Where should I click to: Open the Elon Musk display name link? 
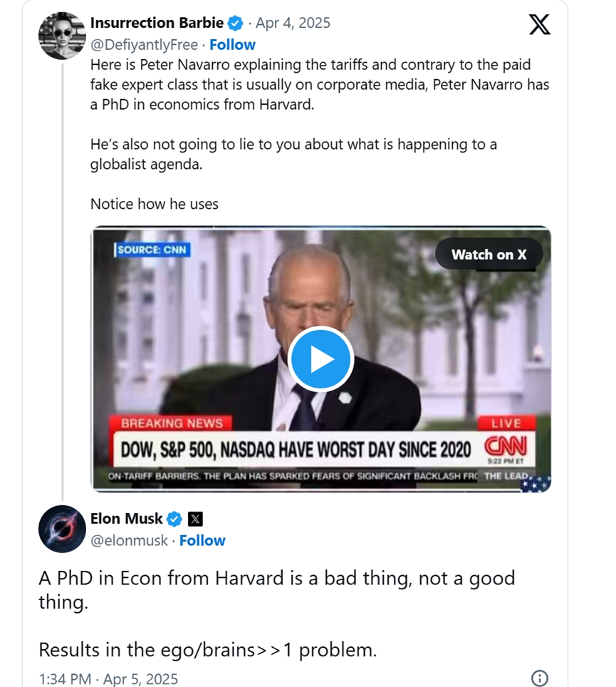(x=127, y=519)
